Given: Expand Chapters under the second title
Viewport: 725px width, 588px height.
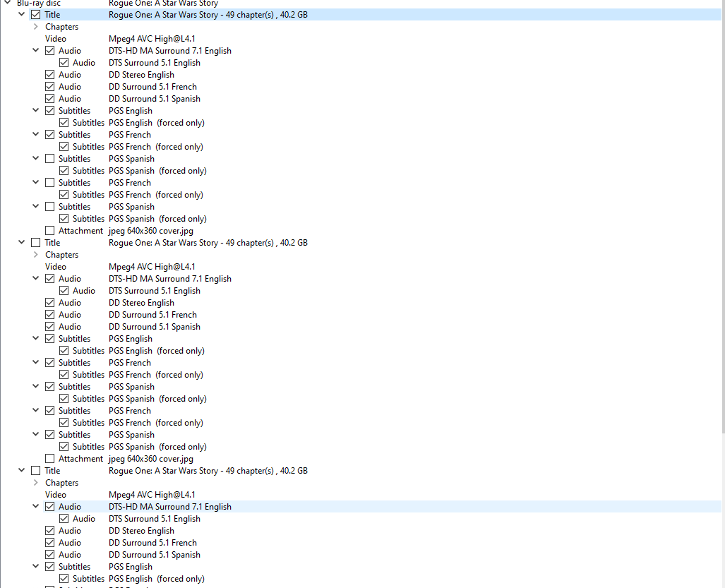Looking at the screenshot, I should (x=35, y=255).
